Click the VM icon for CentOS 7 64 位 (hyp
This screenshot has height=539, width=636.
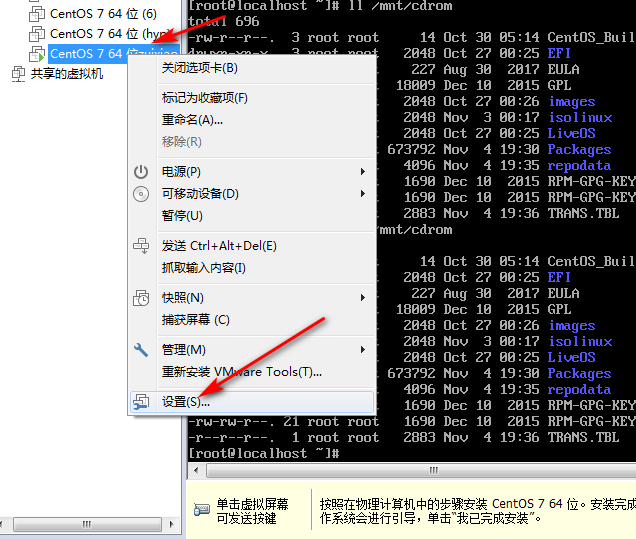[x=37, y=34]
